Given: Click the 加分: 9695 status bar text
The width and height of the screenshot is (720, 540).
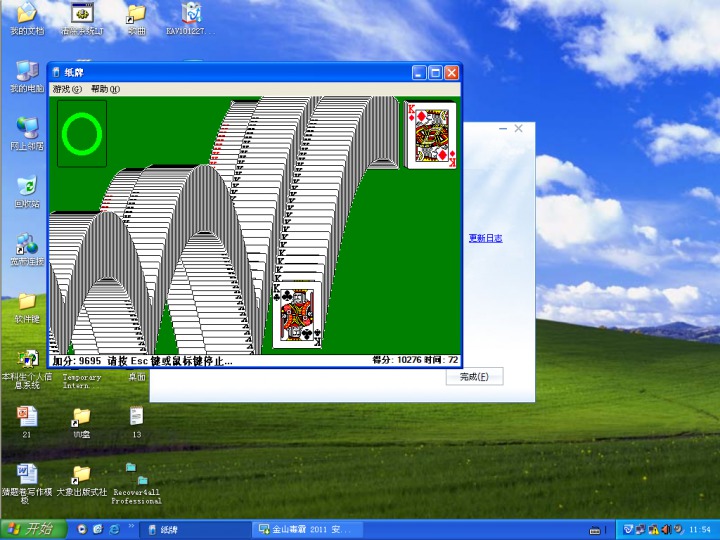Looking at the screenshot, I should click(77, 361).
